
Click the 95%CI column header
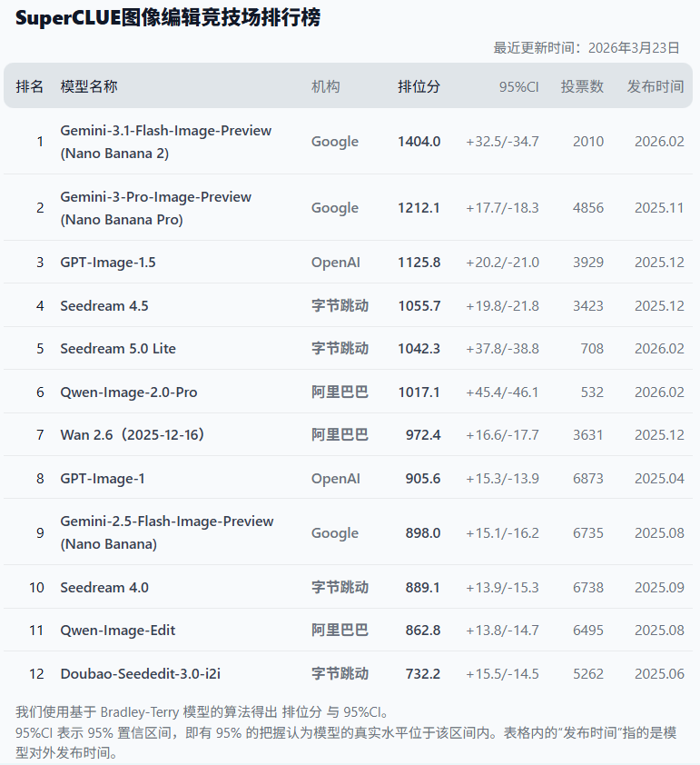tap(518, 86)
